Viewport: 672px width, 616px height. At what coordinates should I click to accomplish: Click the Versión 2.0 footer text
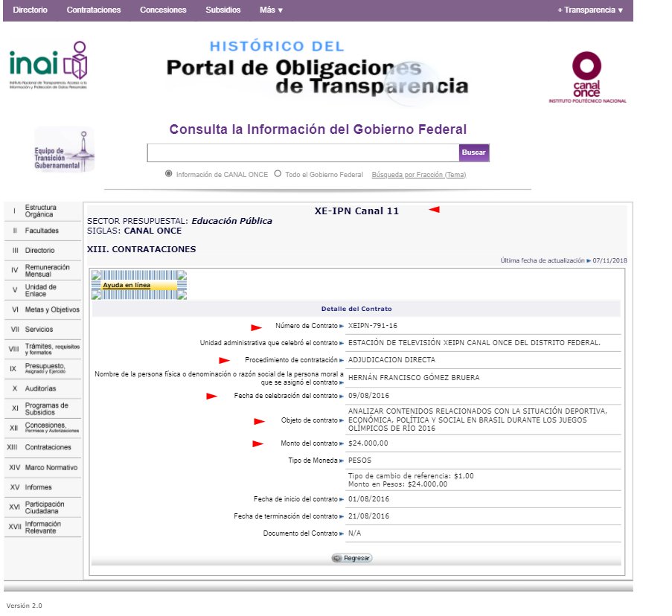[x=24, y=606]
